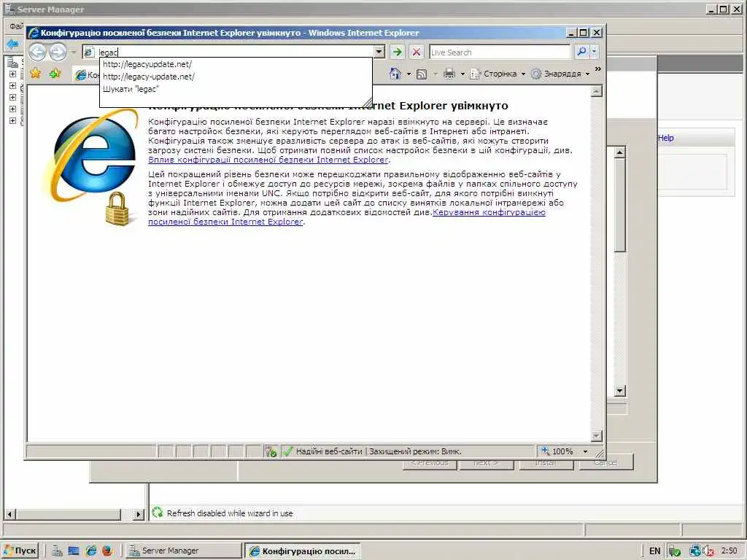Click the muted volume tray icon

708,551
